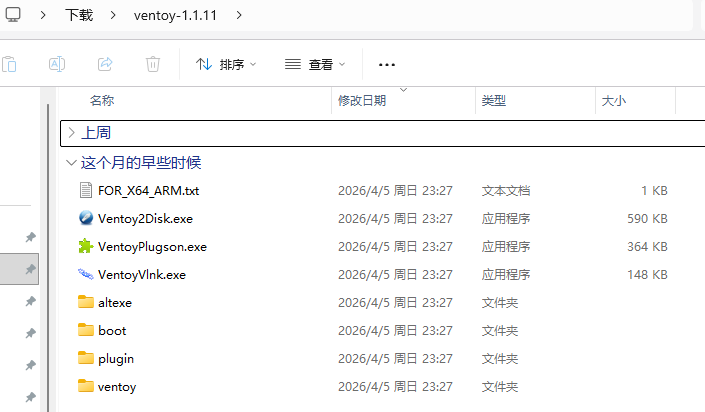
Task: Click the highlighted pinned item in navigation pane
Action: [19, 269]
